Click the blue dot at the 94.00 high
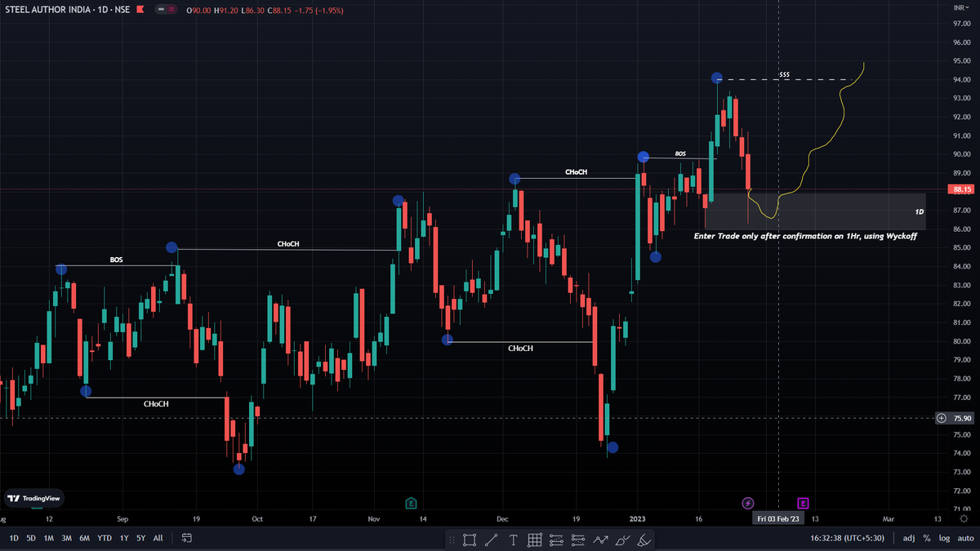Screen dimensions: 980x551 click(x=717, y=78)
